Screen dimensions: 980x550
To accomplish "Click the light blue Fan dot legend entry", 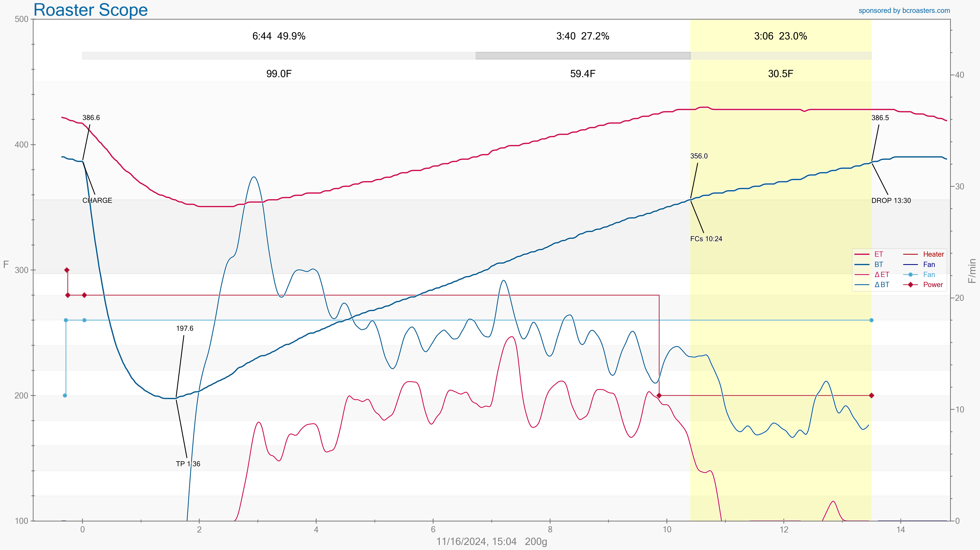I will click(x=929, y=274).
